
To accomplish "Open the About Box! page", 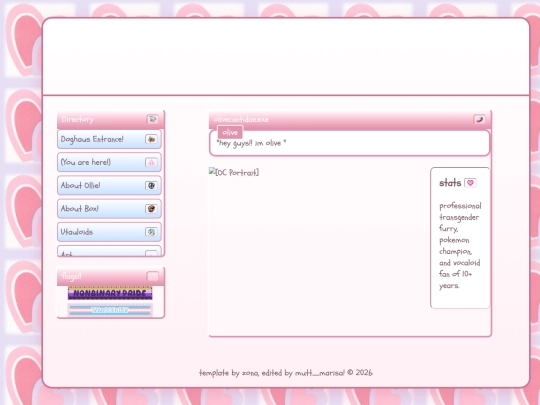I will (x=109, y=209).
